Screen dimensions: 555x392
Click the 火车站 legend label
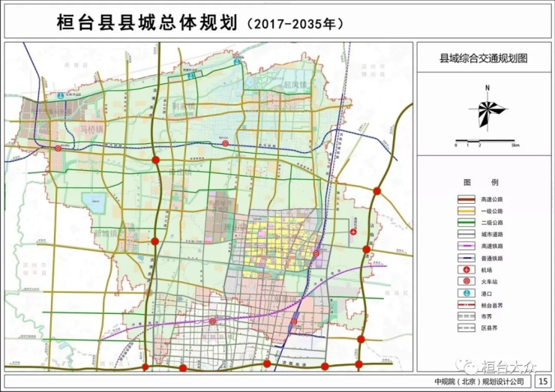pos(489,282)
